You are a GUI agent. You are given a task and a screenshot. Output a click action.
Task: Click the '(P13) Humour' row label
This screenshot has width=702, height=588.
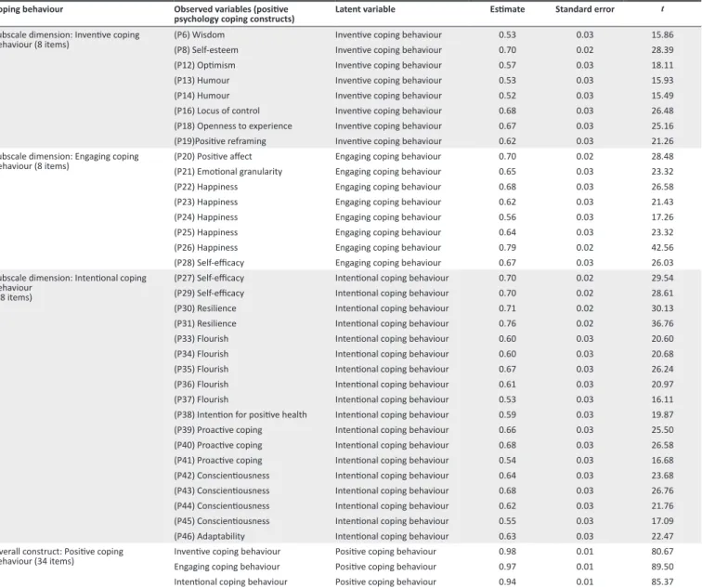[201, 81]
